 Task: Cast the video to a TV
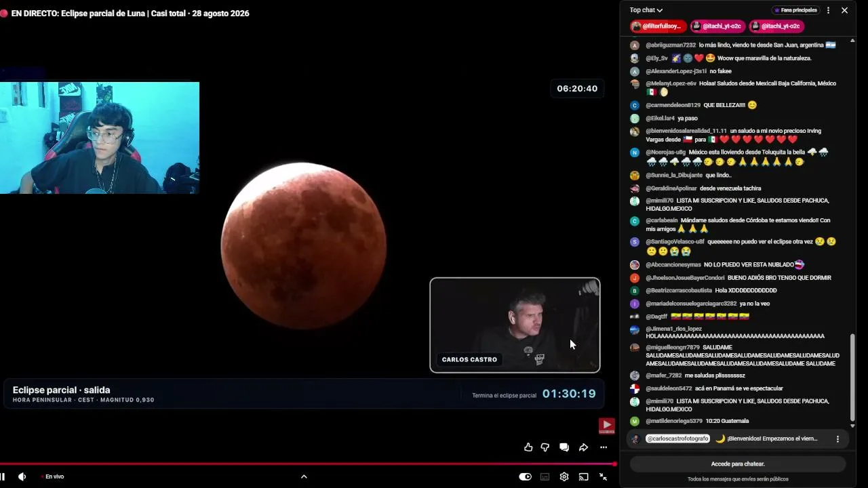pyautogui.click(x=583, y=476)
